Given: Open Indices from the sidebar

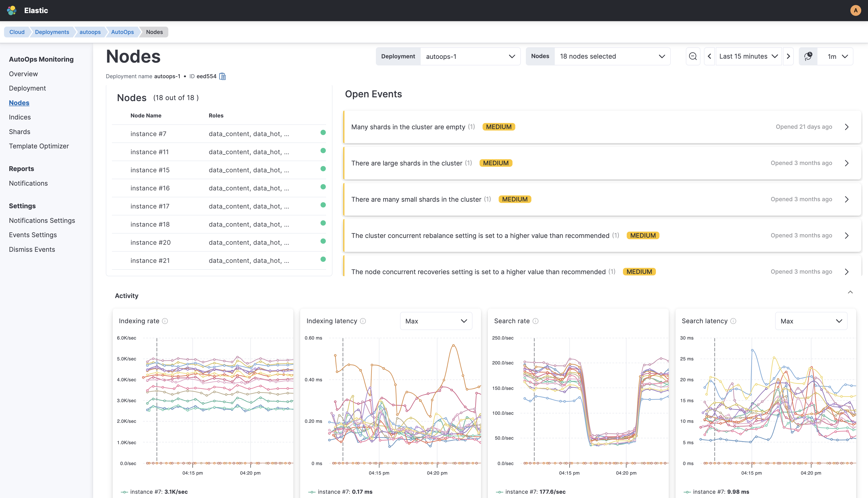Looking at the screenshot, I should pos(20,117).
